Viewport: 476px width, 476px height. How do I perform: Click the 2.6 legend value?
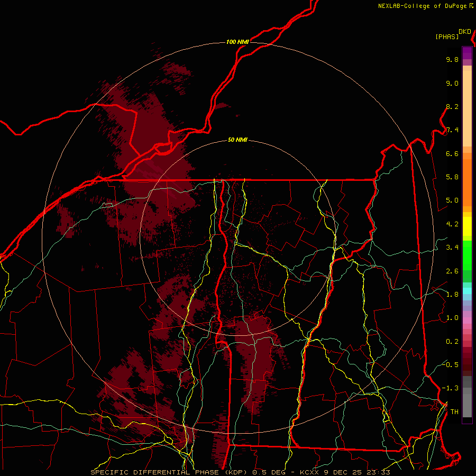(x=452, y=271)
